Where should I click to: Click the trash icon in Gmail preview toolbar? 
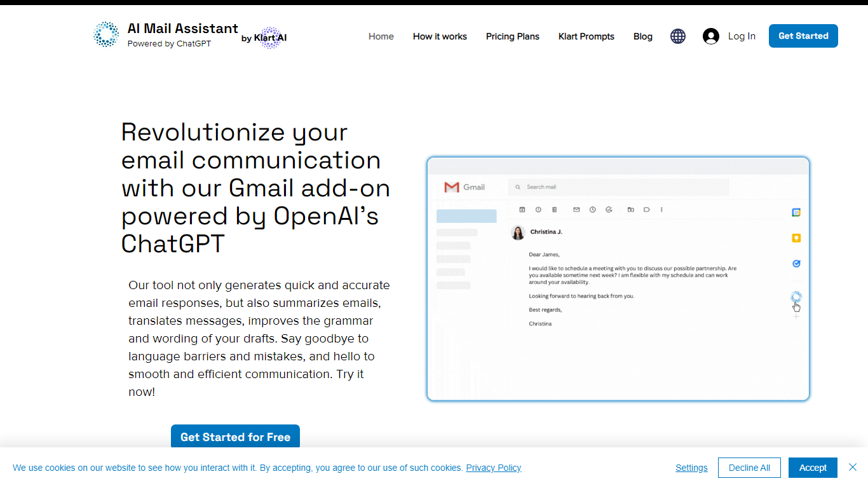(x=554, y=210)
